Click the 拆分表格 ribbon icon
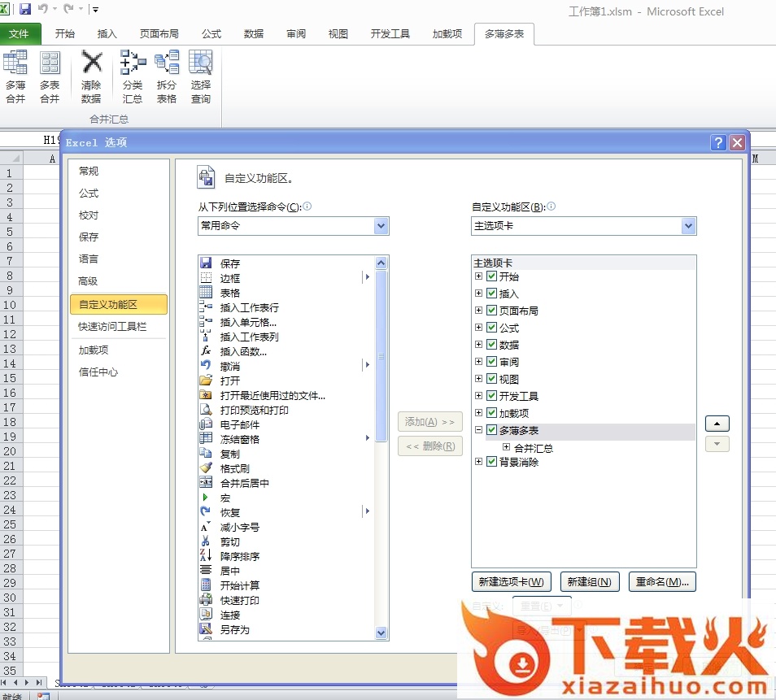The width and height of the screenshot is (776, 700). pyautogui.click(x=167, y=63)
